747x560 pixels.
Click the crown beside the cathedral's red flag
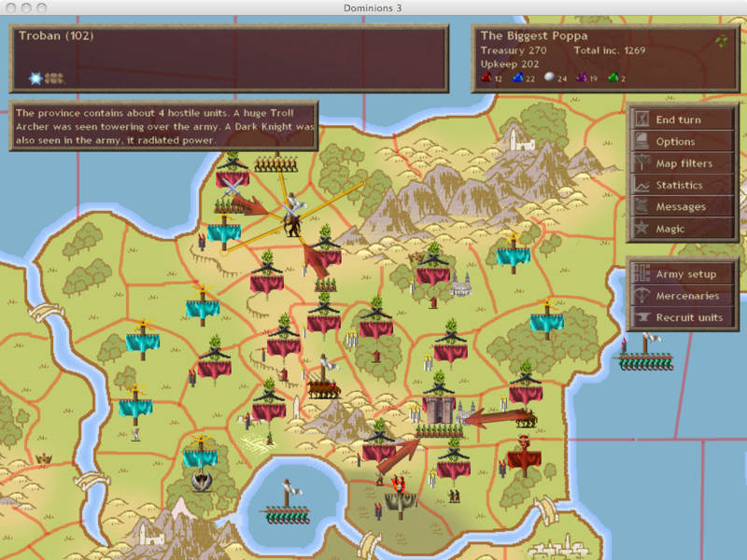[416, 258]
